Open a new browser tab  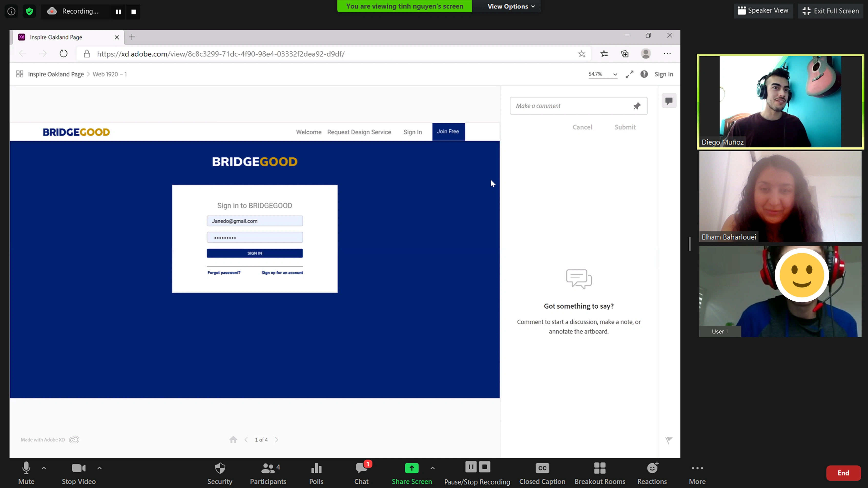pos(132,37)
